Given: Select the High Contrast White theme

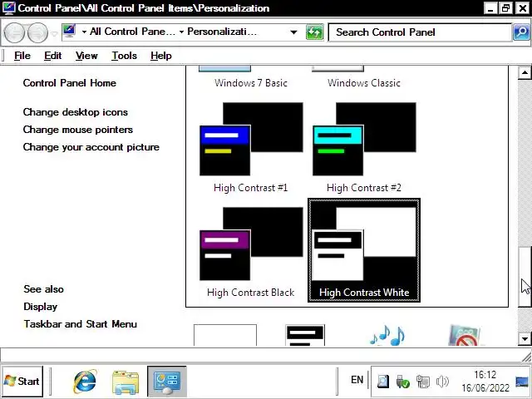Looking at the screenshot, I should (364, 250).
